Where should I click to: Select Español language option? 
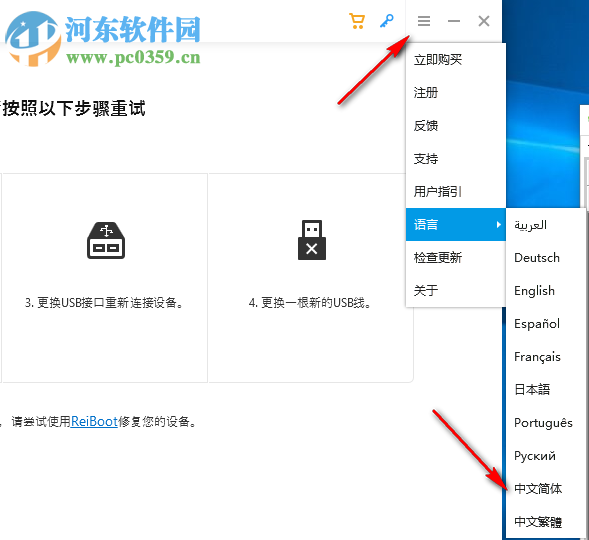[545, 324]
